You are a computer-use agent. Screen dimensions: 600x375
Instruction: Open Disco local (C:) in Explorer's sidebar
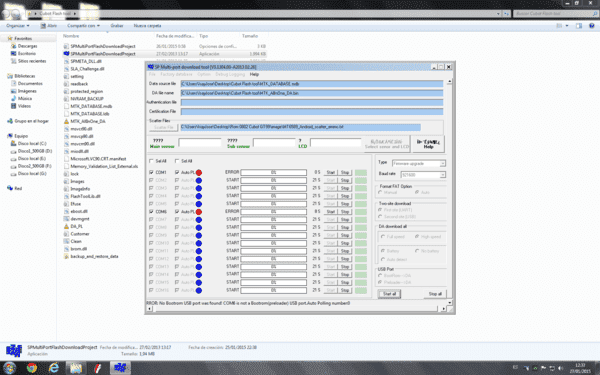[32, 143]
